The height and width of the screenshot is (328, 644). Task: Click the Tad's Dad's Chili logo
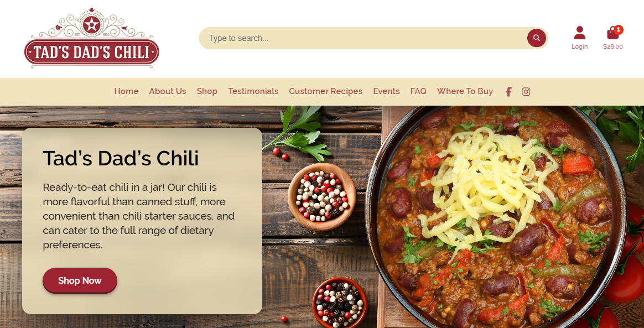click(92, 38)
